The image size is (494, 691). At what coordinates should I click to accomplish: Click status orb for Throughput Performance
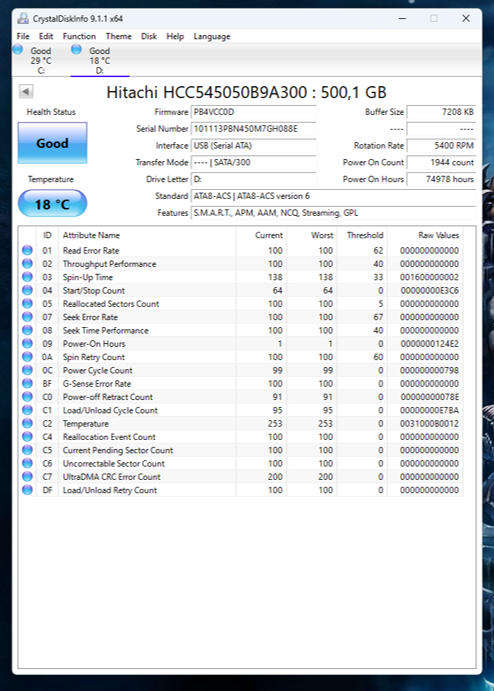point(27,264)
